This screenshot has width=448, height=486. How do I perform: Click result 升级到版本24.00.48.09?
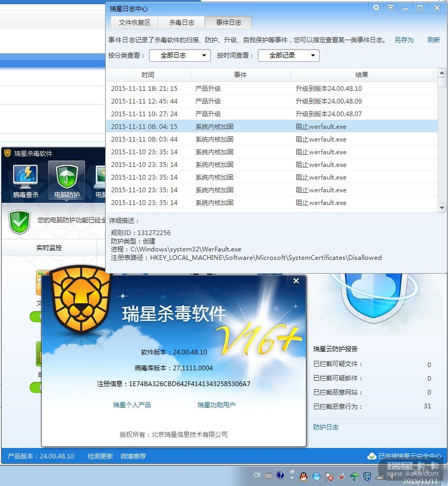click(x=329, y=101)
